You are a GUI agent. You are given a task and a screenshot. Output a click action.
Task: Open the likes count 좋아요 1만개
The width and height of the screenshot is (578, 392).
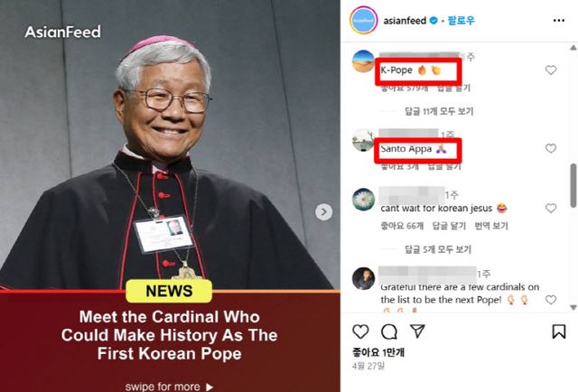[x=378, y=352]
